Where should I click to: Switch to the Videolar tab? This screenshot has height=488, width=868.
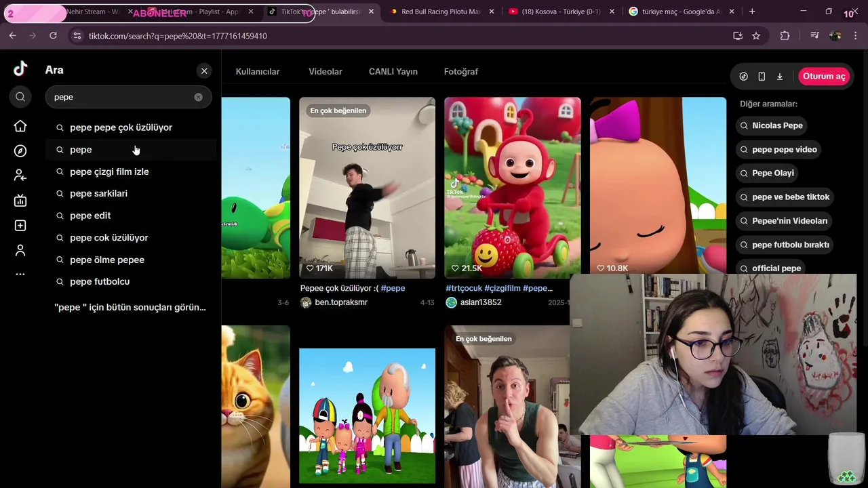325,71
